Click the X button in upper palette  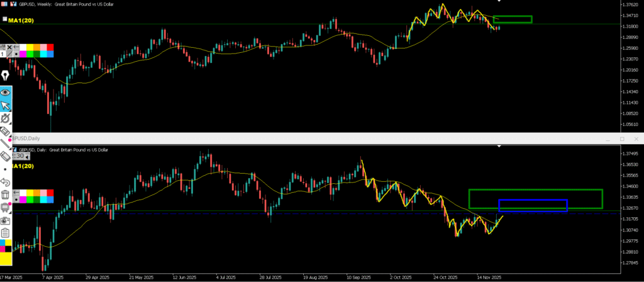click(x=9, y=47)
